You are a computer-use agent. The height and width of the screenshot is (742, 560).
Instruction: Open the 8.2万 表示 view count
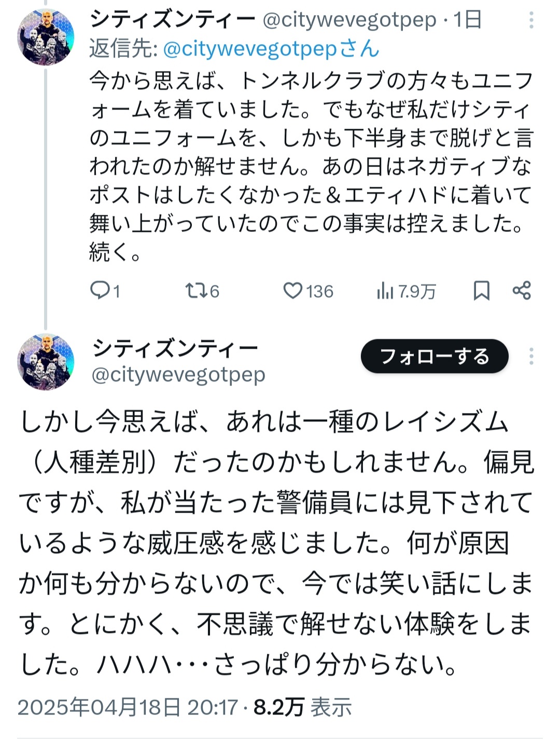[x=303, y=707]
